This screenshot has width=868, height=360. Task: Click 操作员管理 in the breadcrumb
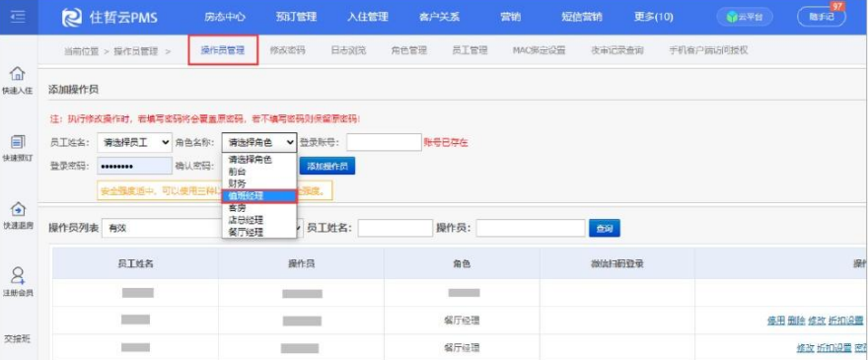(x=136, y=51)
